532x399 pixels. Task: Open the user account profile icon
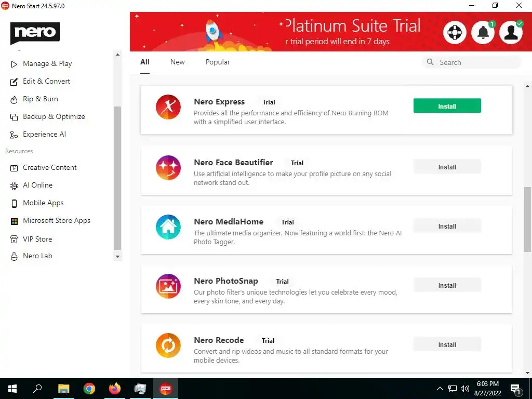pyautogui.click(x=511, y=33)
